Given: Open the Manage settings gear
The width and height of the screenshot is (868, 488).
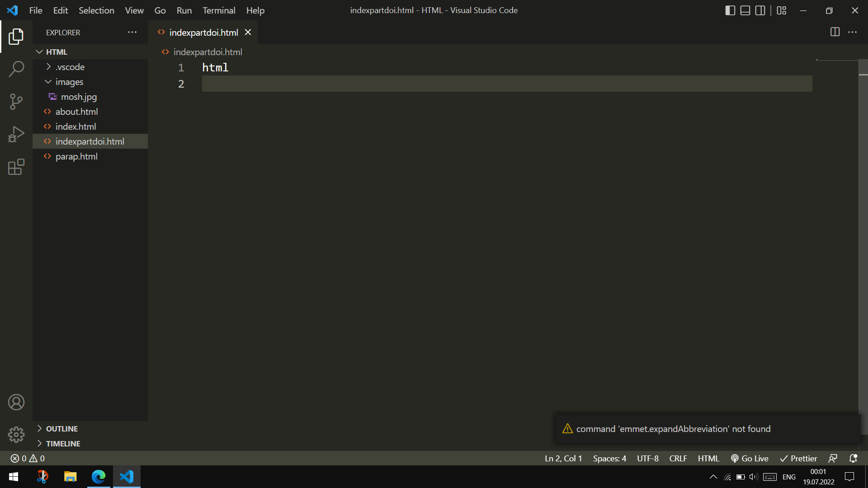Looking at the screenshot, I should point(16,434).
